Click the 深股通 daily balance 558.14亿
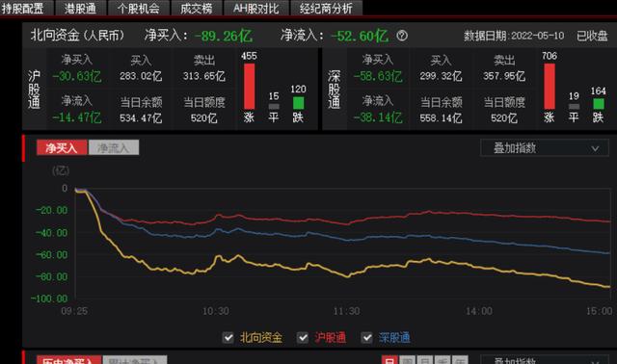Image resolution: width=617 pixels, height=364 pixels. (x=441, y=117)
